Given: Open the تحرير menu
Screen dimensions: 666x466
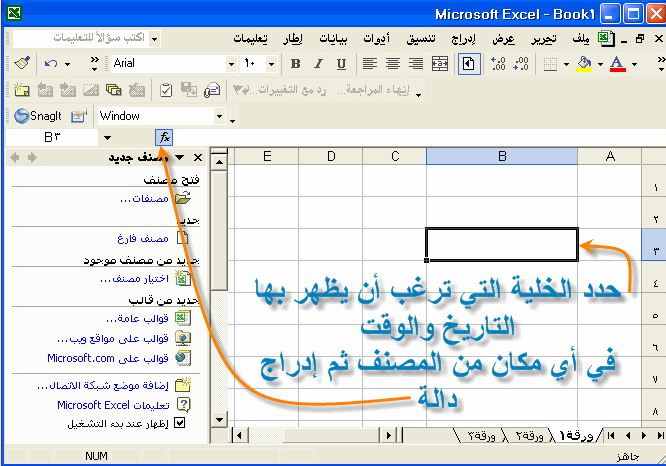Looking at the screenshot, I should [x=544, y=39].
